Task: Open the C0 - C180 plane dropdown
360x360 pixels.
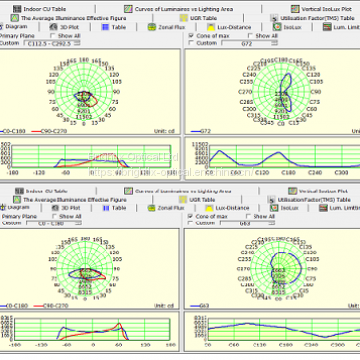Action: tap(54, 223)
